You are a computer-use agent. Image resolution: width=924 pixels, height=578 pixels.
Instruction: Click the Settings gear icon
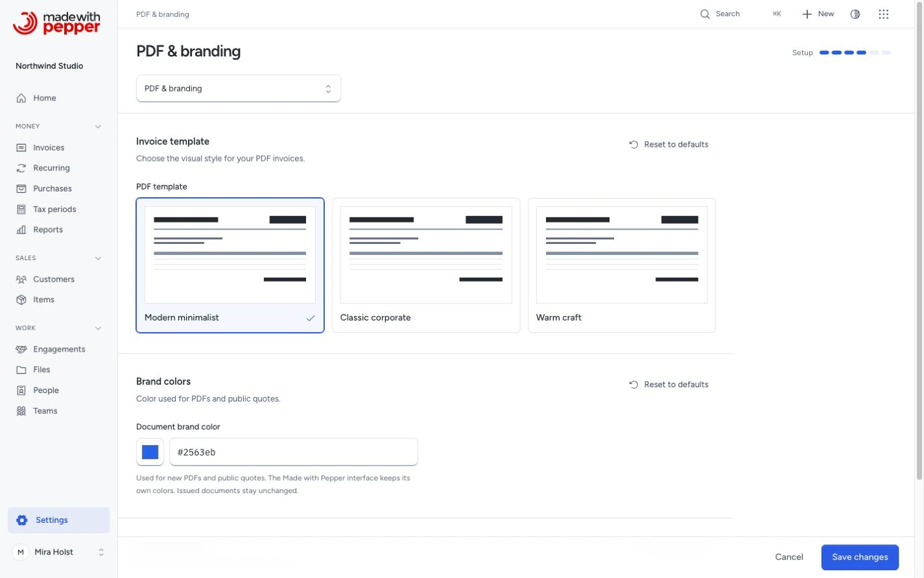(22, 520)
